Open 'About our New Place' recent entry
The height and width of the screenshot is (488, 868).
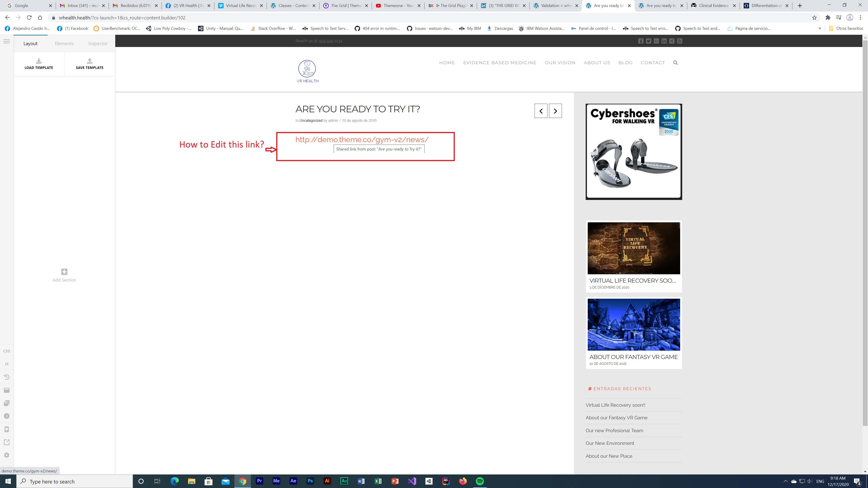click(x=609, y=456)
